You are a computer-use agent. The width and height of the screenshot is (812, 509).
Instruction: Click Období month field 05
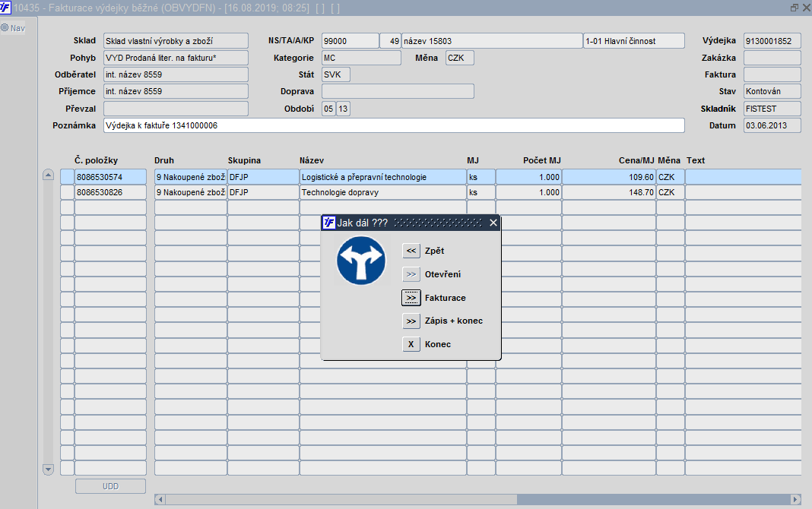point(328,109)
